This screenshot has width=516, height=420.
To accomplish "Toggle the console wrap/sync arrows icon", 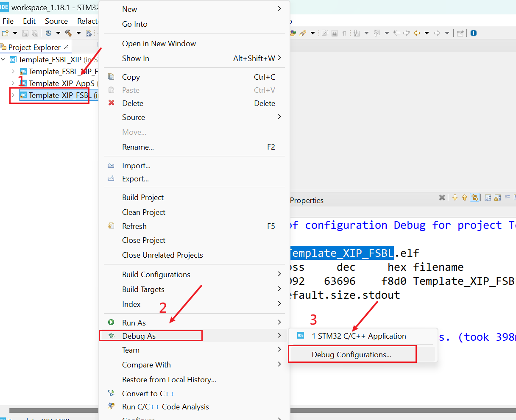I will [475, 197].
